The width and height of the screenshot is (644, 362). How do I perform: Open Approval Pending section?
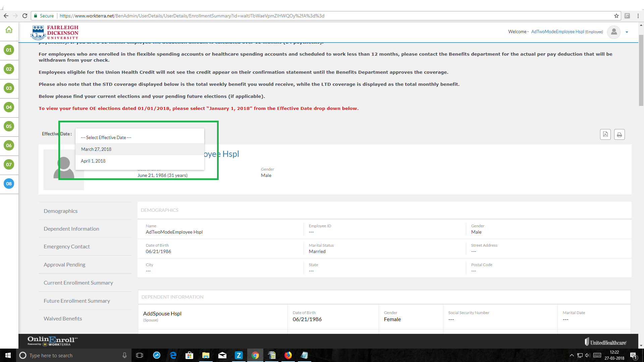pos(85,264)
